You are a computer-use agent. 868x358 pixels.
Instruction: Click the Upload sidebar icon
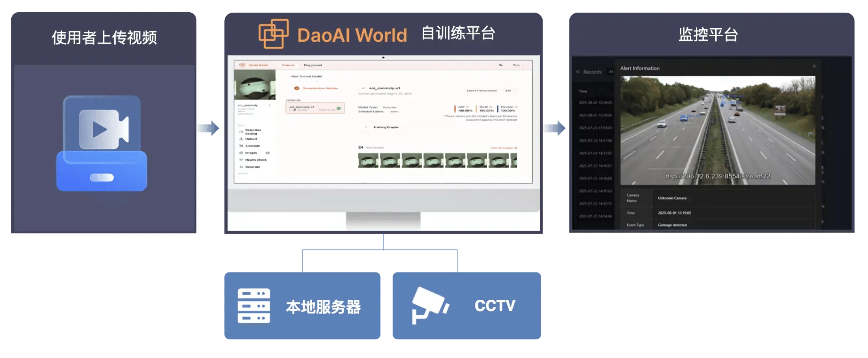[x=241, y=139]
